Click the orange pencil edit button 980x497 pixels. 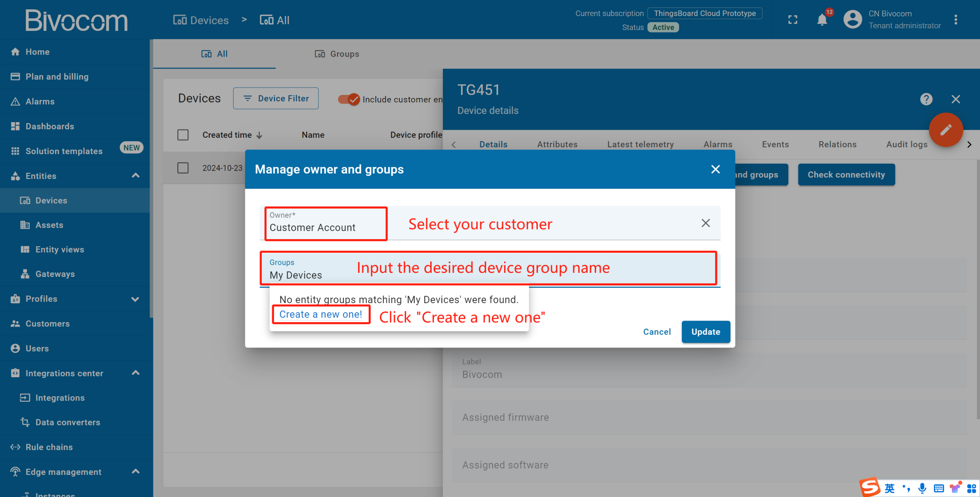coord(946,130)
